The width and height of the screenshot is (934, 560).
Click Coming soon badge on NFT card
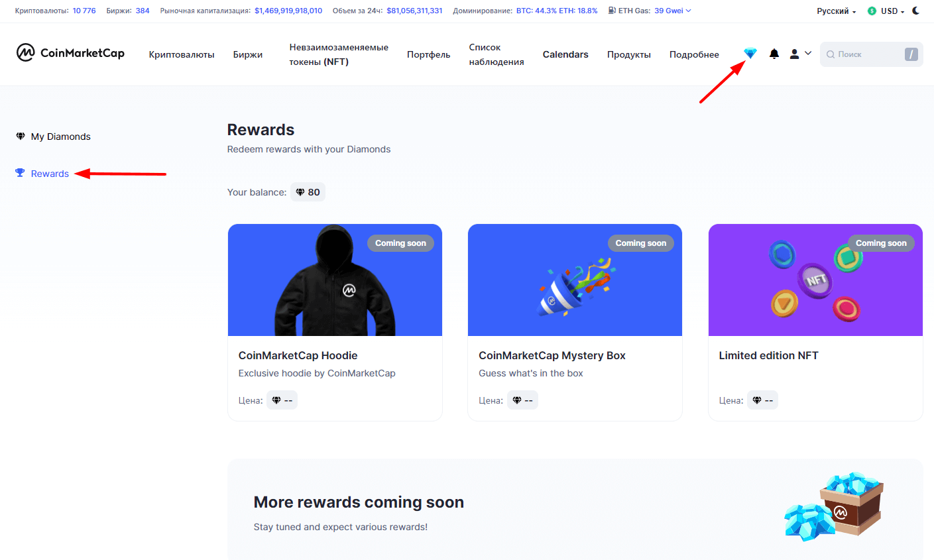pos(881,243)
